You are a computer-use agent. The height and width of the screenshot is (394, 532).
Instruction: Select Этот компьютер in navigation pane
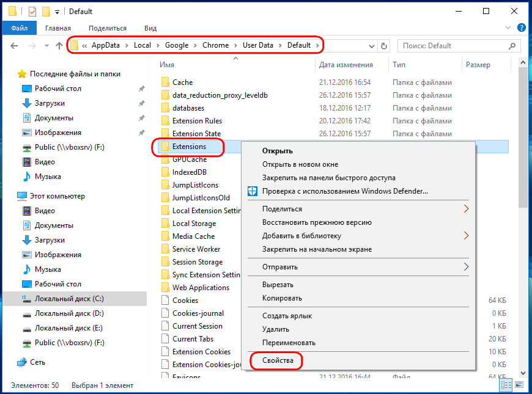tap(57, 196)
